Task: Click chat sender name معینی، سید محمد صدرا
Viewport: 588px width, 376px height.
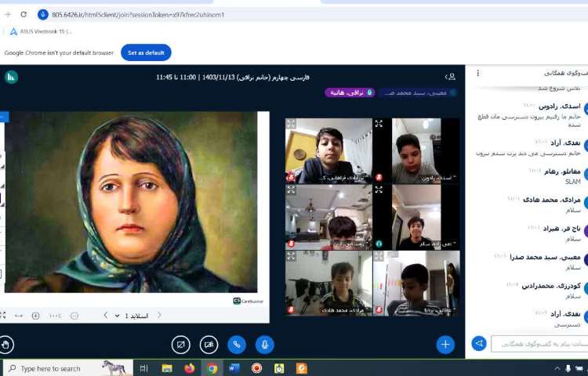Action: tap(545, 257)
